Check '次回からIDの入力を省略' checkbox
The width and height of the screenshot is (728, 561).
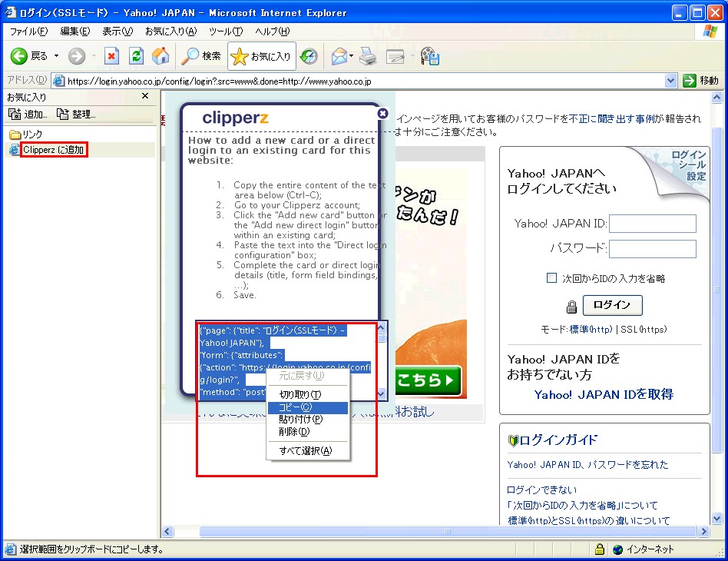click(x=551, y=278)
